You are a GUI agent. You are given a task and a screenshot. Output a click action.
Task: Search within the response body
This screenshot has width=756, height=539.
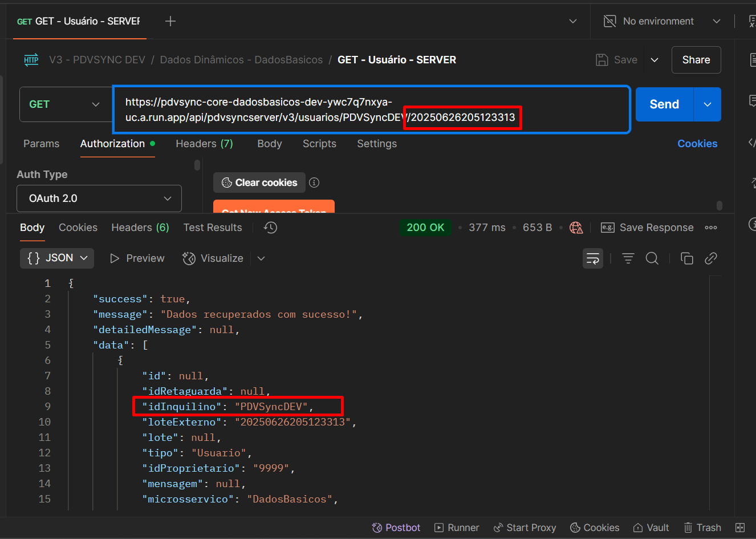coord(652,258)
